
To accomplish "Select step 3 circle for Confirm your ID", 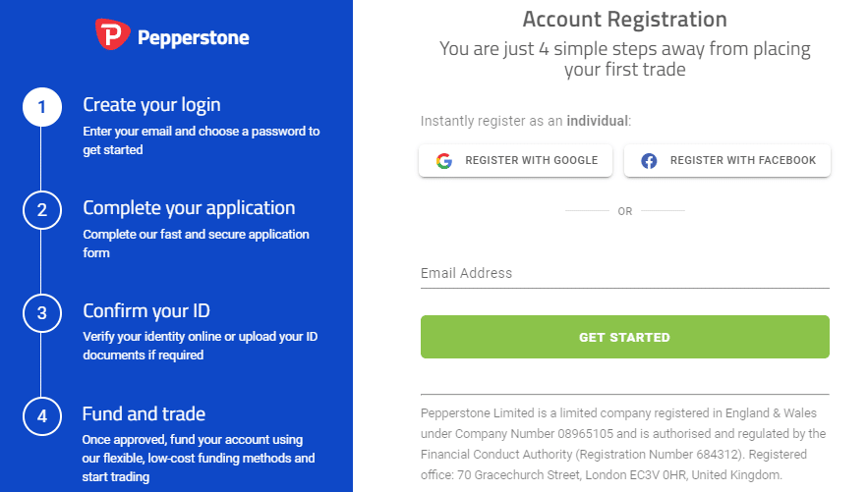I will pyautogui.click(x=42, y=313).
